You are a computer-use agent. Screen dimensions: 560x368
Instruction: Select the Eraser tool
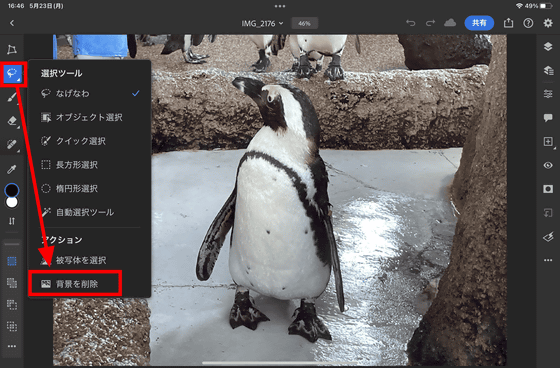[x=12, y=120]
